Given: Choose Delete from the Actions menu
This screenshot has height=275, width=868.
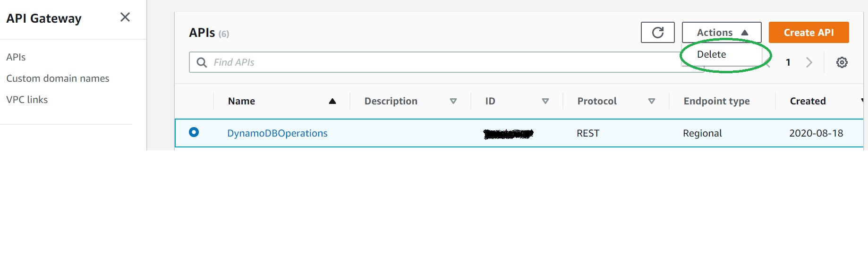Looking at the screenshot, I should tap(712, 54).
